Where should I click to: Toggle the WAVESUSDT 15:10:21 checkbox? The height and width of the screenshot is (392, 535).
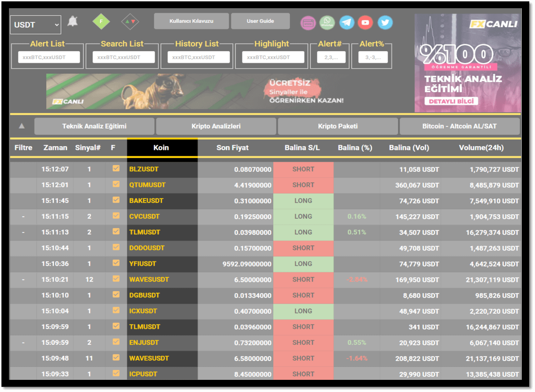pos(116,278)
